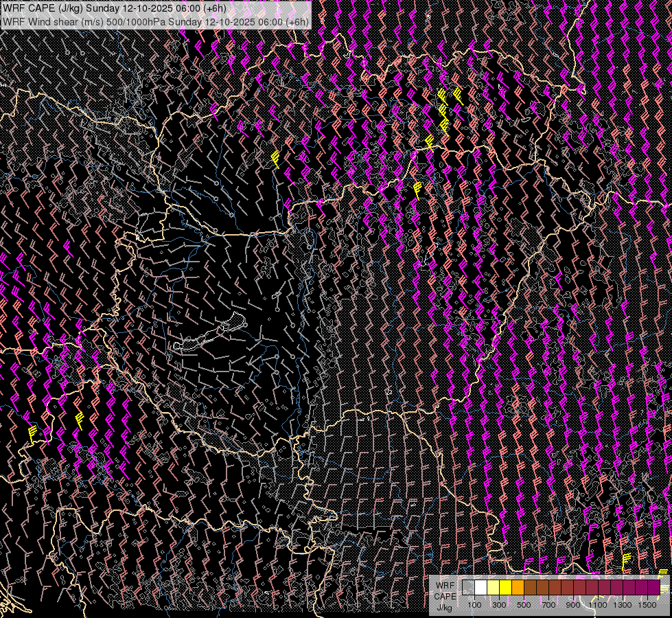Select the orange swatch in the CAPE legend
The image size is (672, 618).
pos(518,588)
